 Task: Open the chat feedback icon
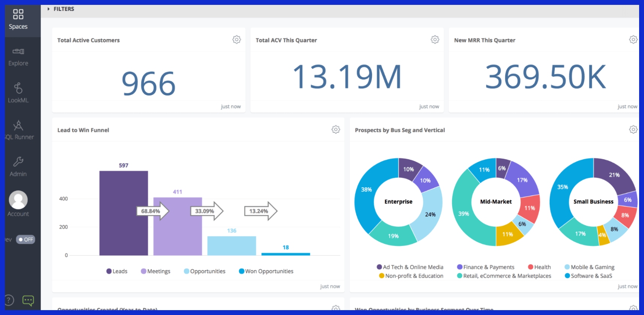(x=28, y=300)
